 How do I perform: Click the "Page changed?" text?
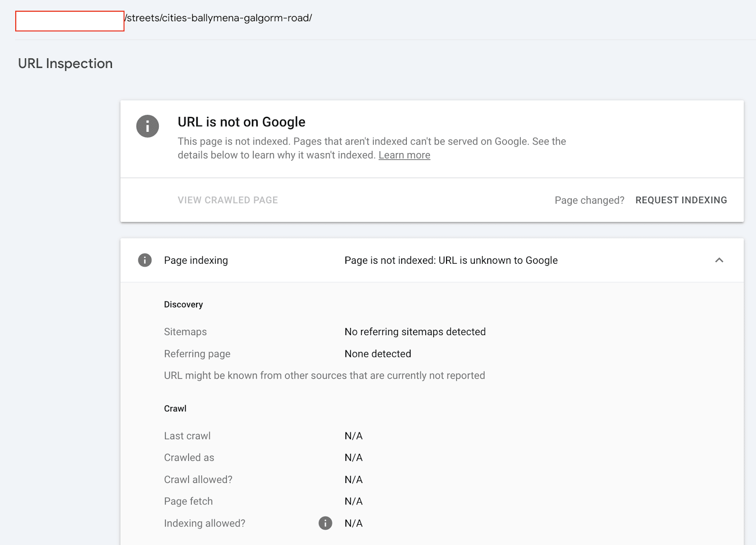pos(589,200)
